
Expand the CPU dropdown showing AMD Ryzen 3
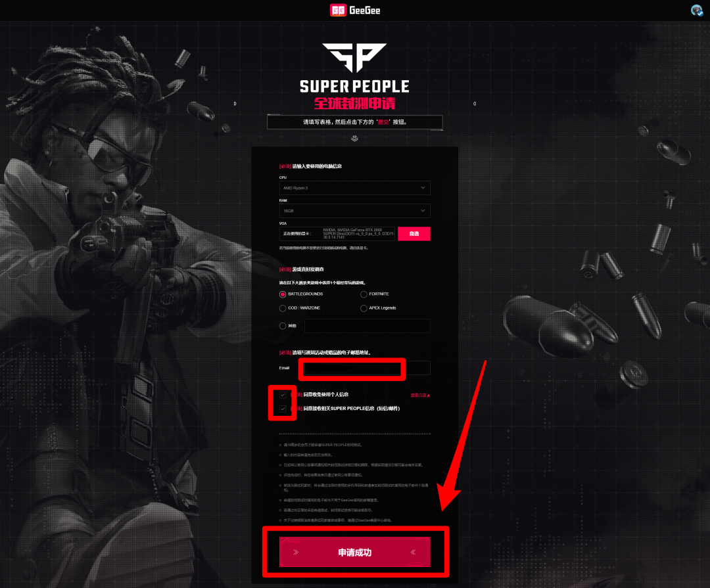point(354,188)
